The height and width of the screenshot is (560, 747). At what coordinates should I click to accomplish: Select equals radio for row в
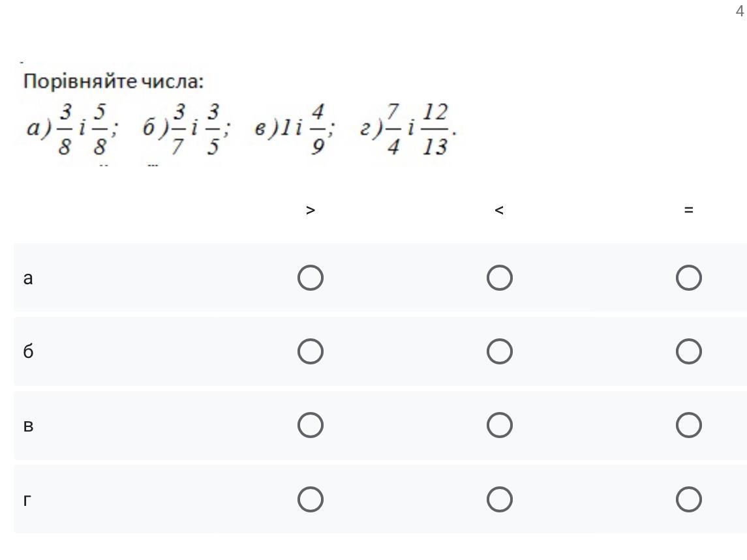(688, 425)
